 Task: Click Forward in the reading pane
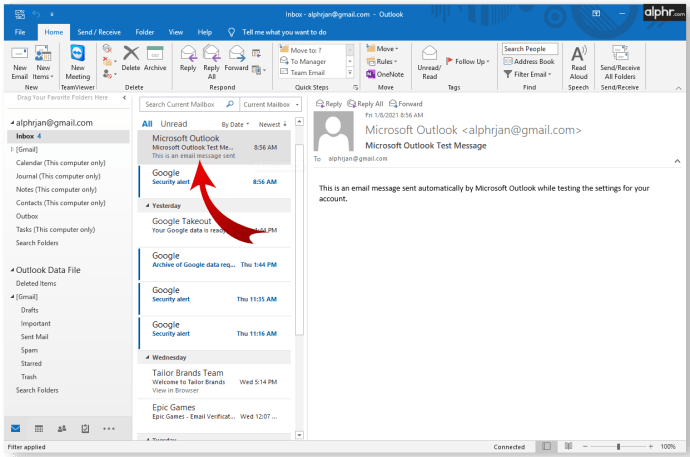[x=406, y=104]
